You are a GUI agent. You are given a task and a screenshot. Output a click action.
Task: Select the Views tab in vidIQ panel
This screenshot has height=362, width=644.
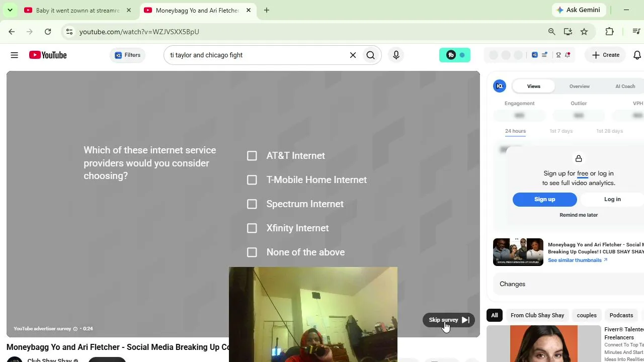[534, 86]
